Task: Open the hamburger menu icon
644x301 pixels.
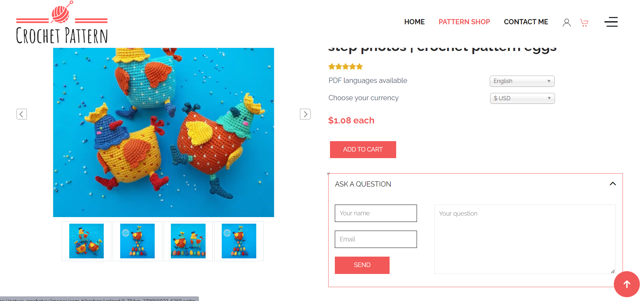Action: [x=611, y=22]
